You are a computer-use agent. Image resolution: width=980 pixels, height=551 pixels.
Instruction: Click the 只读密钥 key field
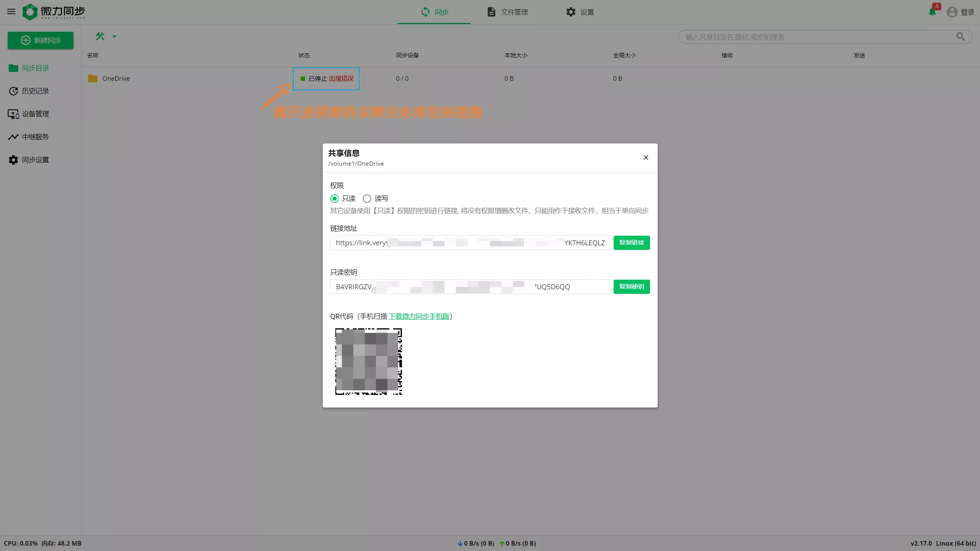(x=470, y=287)
